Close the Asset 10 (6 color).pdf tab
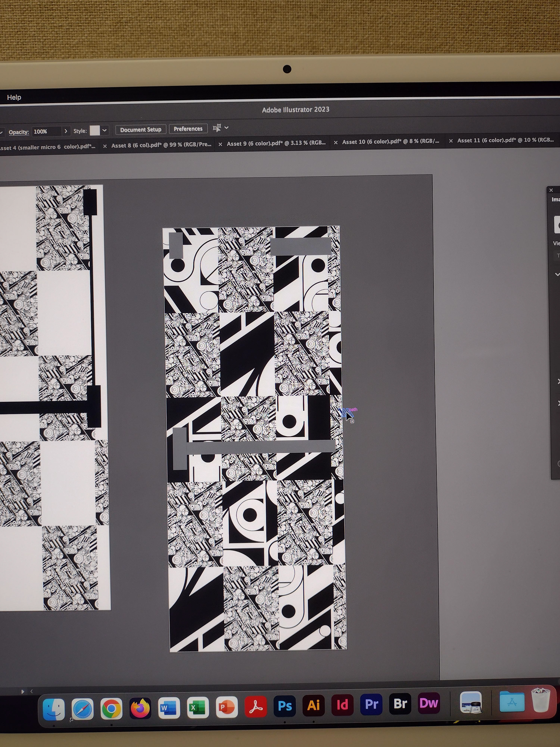560x747 pixels. coord(335,142)
